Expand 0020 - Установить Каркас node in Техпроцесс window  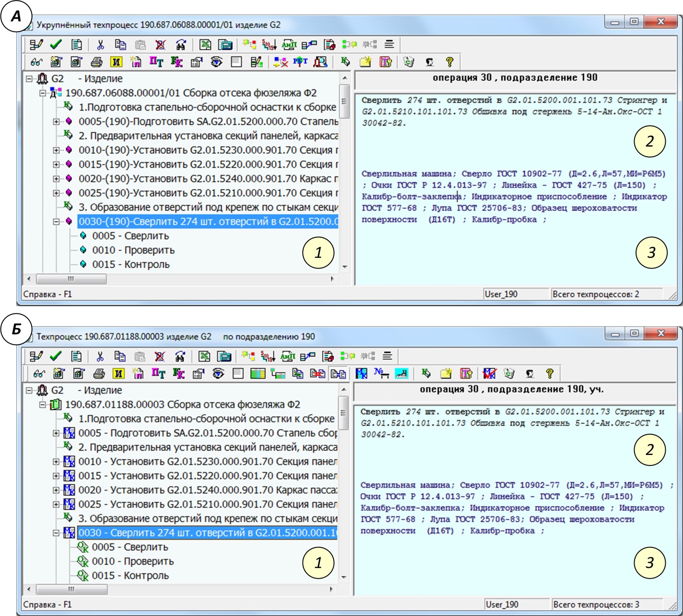click(x=56, y=490)
